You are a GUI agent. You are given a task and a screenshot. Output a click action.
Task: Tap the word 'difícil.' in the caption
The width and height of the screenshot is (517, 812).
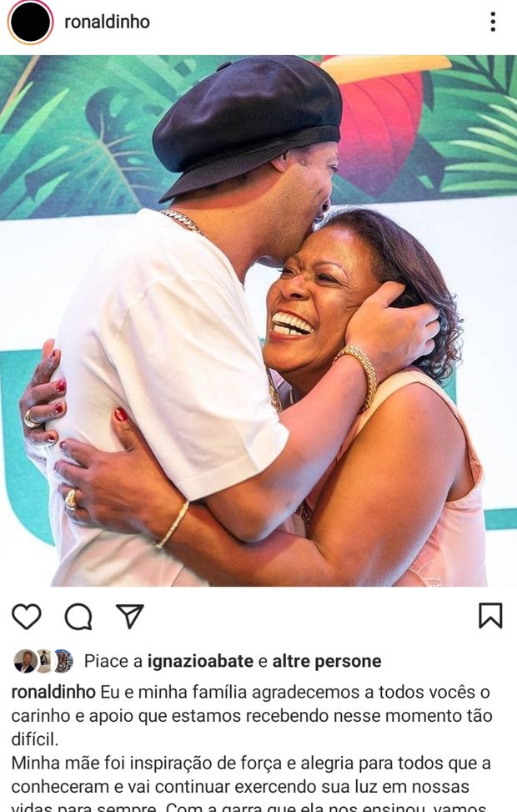(35, 739)
